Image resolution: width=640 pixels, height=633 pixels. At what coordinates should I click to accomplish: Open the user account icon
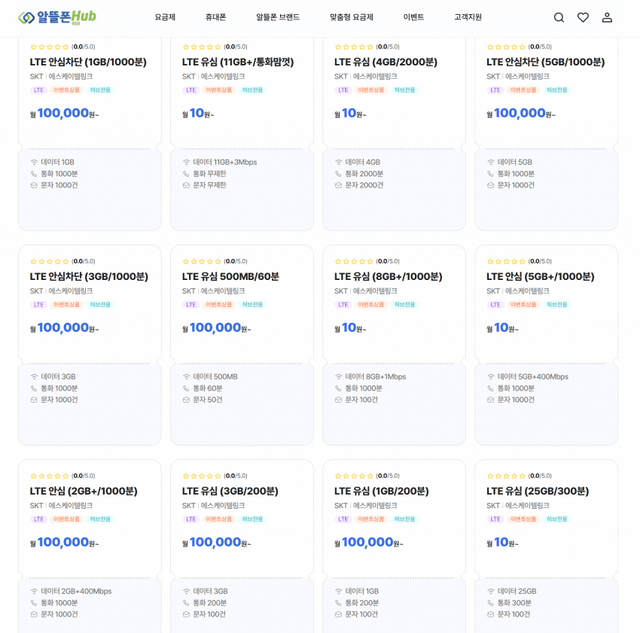point(607,17)
